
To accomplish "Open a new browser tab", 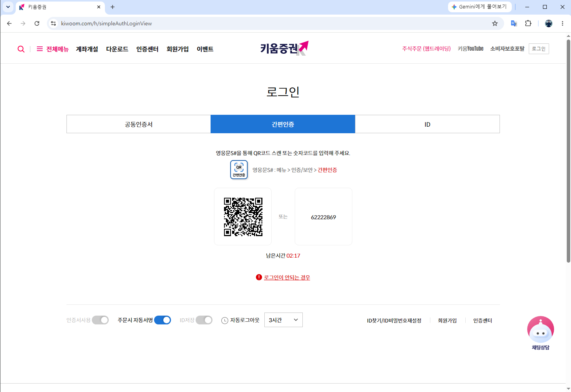I will 113,7.
